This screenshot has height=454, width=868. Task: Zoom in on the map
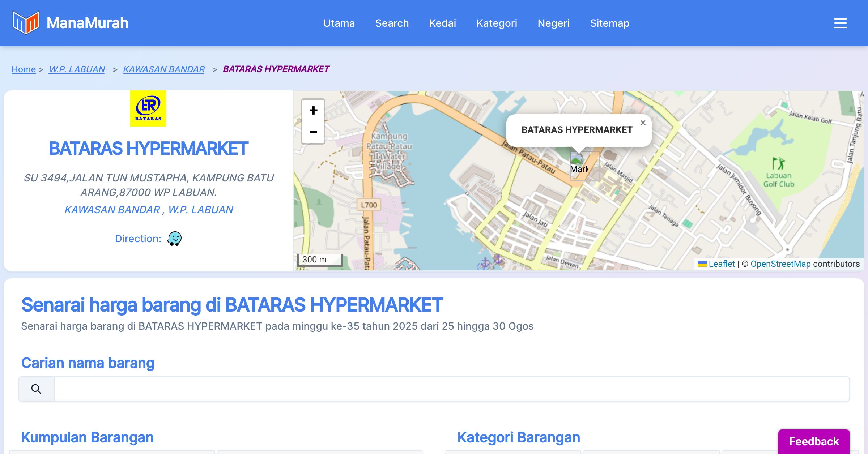pyautogui.click(x=313, y=111)
